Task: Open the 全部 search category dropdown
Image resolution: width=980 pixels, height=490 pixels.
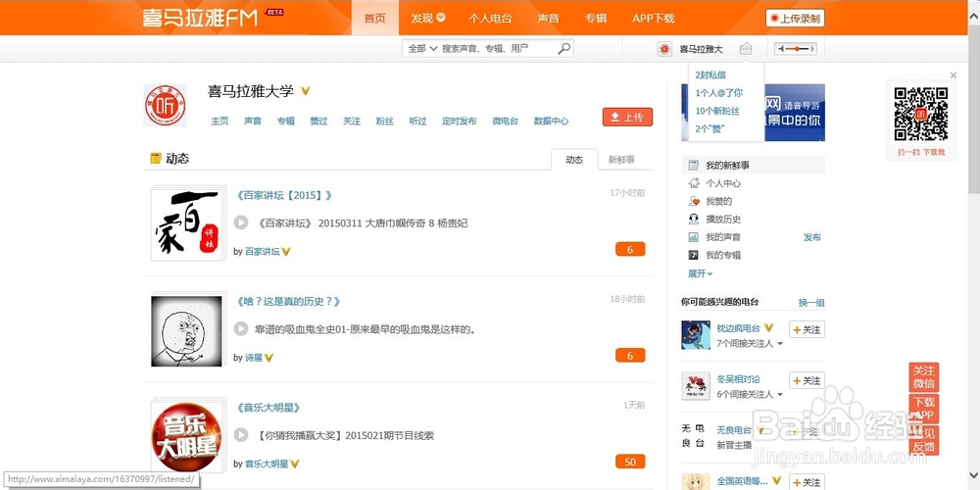Action: (422, 49)
